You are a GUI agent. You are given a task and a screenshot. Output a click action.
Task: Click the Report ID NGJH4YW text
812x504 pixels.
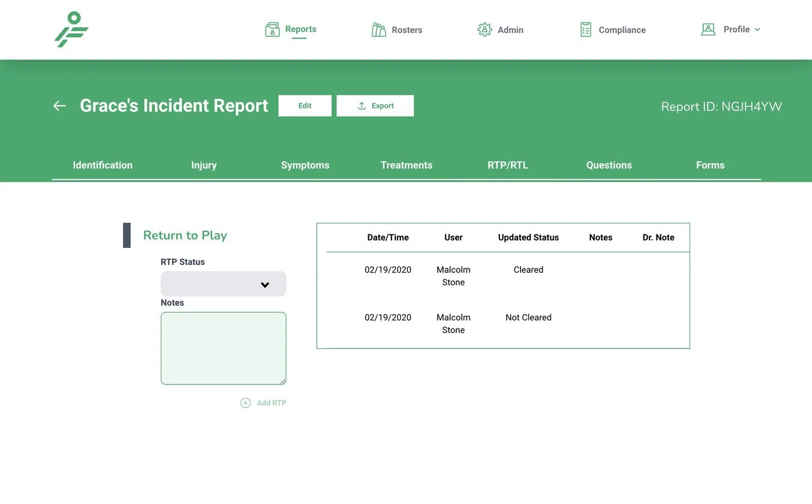tap(721, 107)
